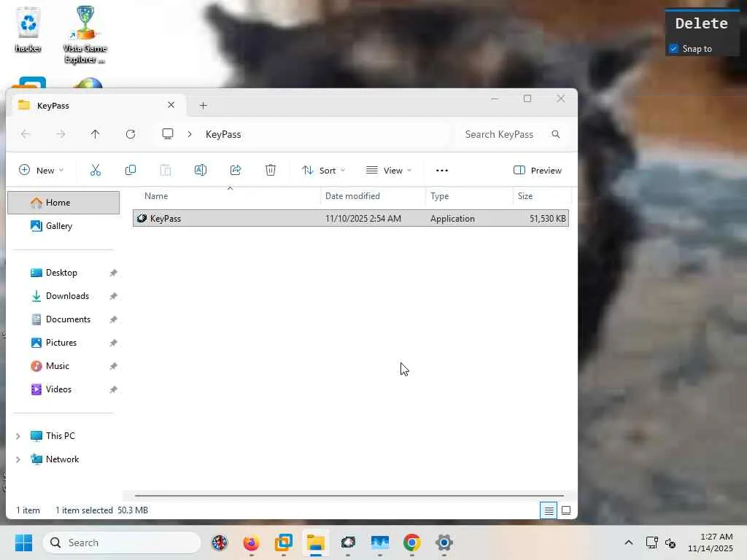Open the Sort dropdown

pyautogui.click(x=323, y=171)
